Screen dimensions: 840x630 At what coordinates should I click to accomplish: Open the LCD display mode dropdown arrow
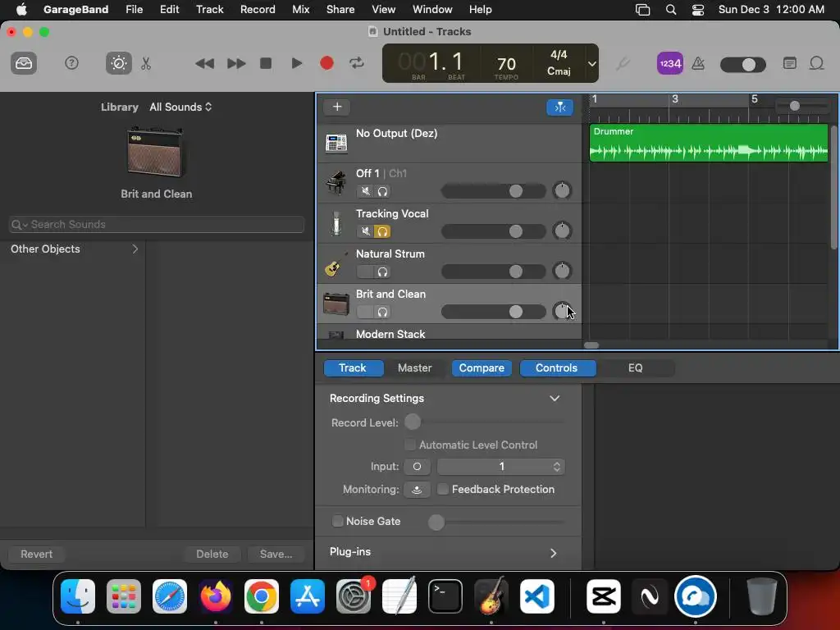click(x=592, y=64)
